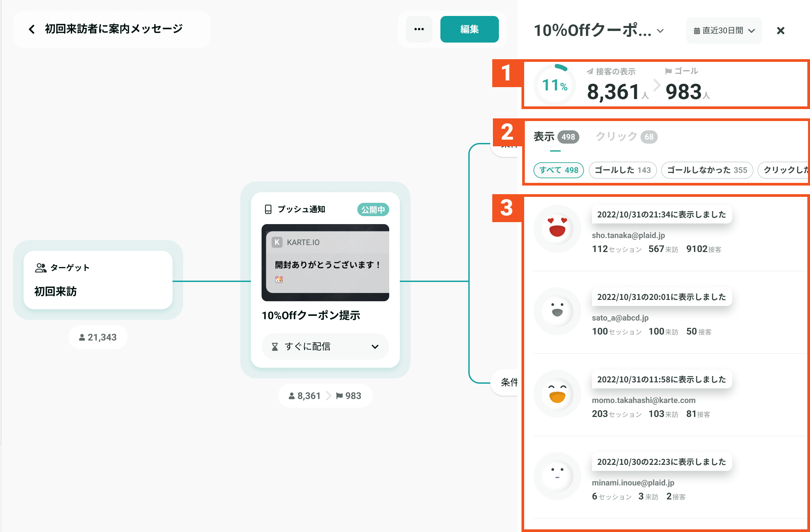Screen dimensions: 810x532
Task: Select the ターゲット 初回来訪 node card
Action: (x=98, y=280)
